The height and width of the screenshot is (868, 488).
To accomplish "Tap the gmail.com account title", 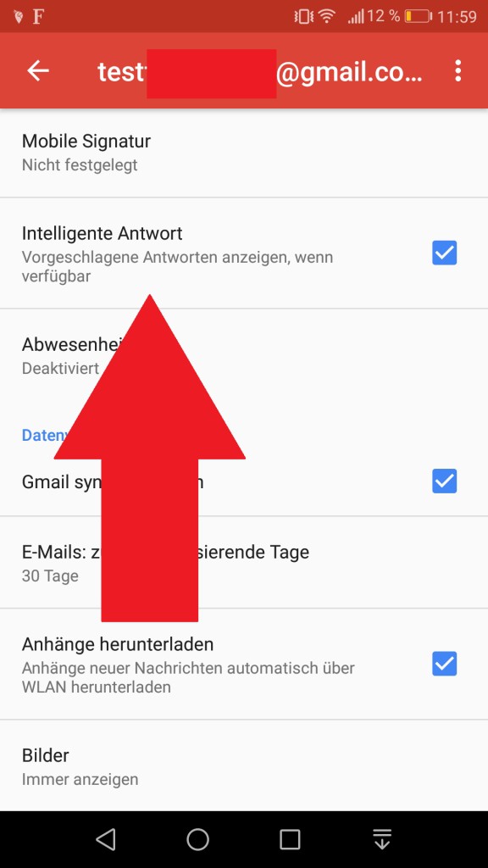I will 260,72.
